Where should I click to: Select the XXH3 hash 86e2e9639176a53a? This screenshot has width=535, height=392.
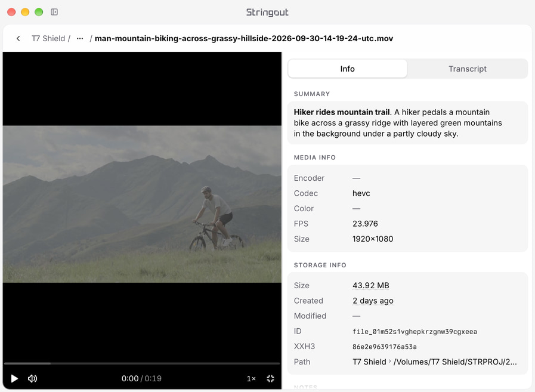pyautogui.click(x=385, y=347)
